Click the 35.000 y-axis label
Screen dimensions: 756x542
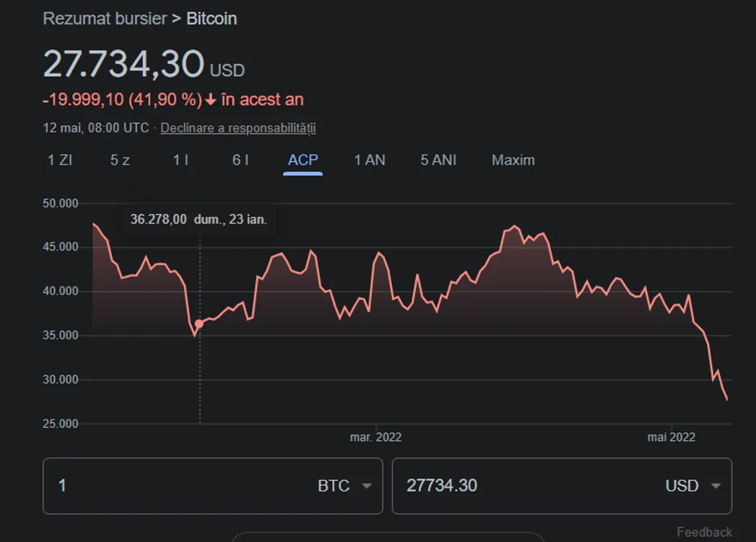tap(60, 335)
